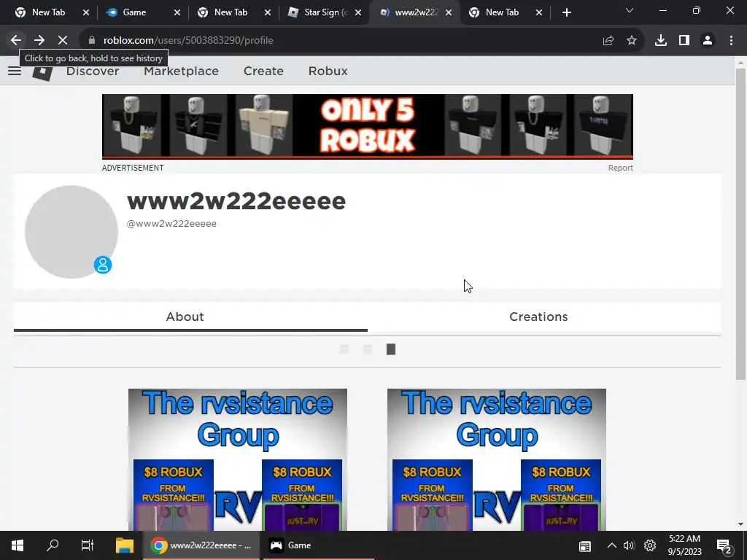Close the Star Sign tab
The width and height of the screenshot is (747, 560).
pos(358,13)
